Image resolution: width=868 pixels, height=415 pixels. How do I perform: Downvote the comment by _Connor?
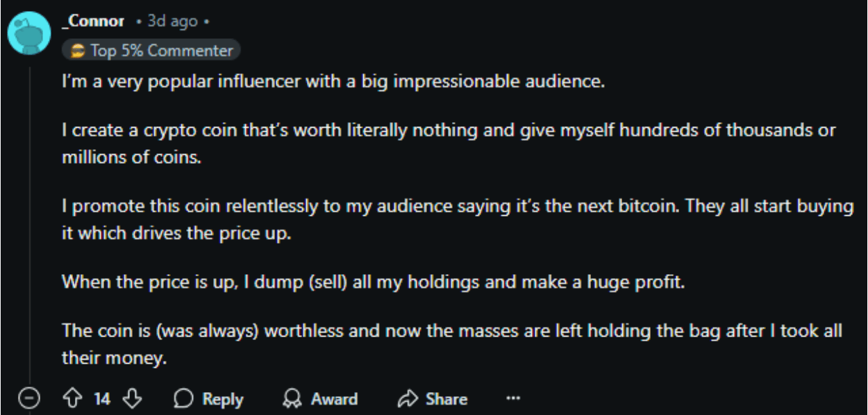(x=132, y=399)
